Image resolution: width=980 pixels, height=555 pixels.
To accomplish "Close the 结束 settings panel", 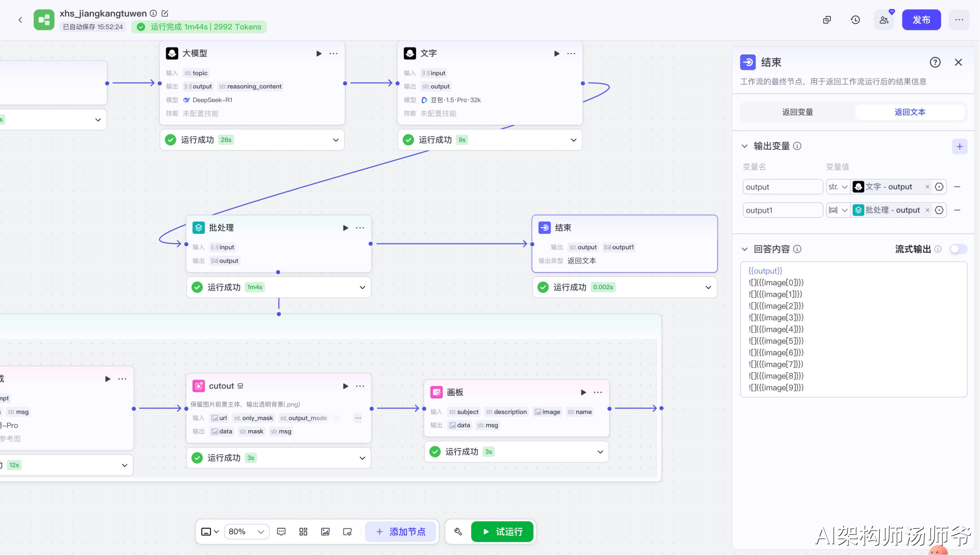I will coord(958,62).
